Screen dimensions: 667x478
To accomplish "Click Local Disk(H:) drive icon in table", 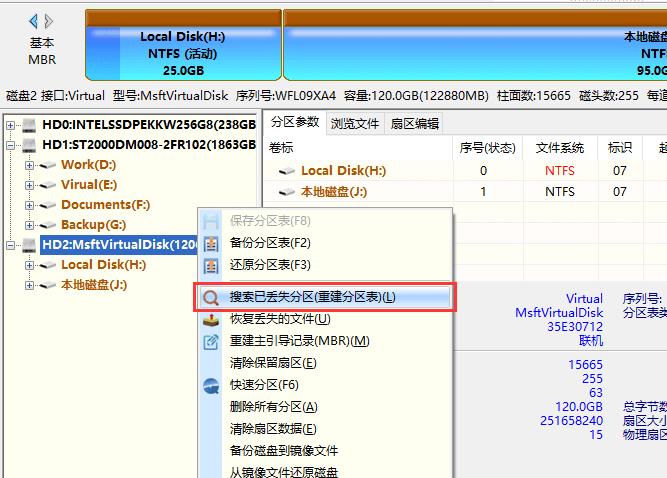I will coord(287,171).
